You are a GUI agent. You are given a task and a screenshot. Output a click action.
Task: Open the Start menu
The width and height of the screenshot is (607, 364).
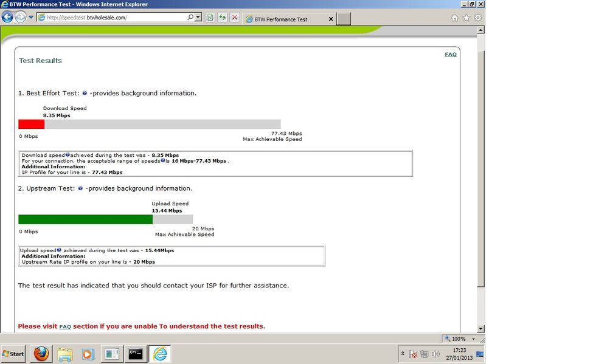pos(12,354)
